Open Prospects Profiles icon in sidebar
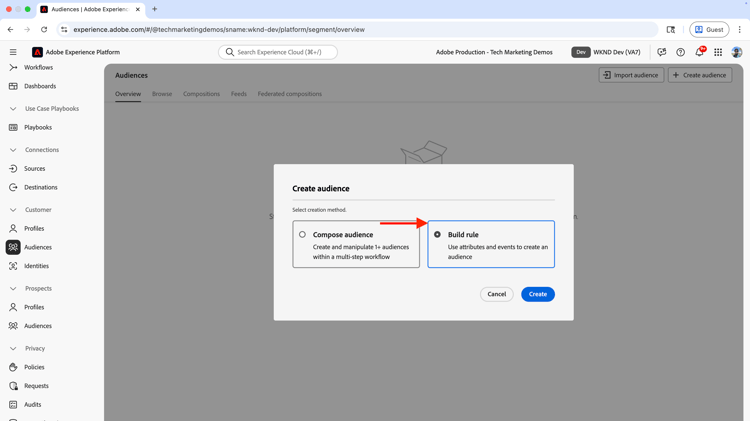Image resolution: width=750 pixels, height=421 pixels. (13, 307)
